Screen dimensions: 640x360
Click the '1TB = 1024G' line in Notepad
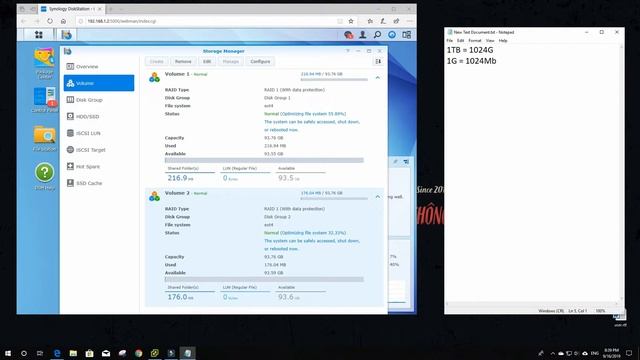click(470, 50)
